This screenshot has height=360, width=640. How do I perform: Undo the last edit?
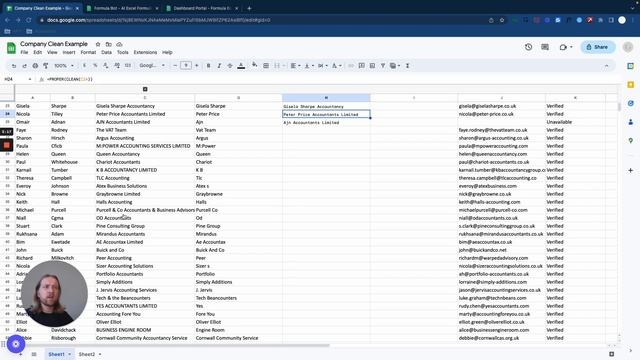pyautogui.click(x=14, y=66)
